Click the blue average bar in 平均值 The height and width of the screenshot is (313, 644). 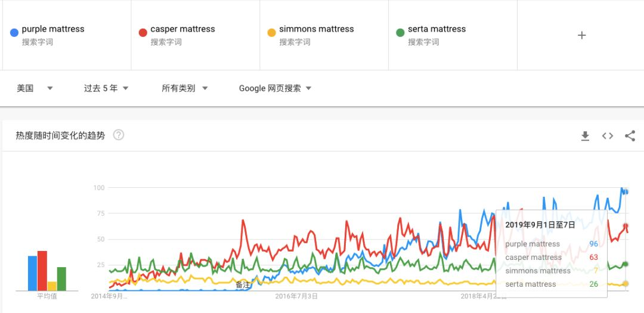point(32,273)
